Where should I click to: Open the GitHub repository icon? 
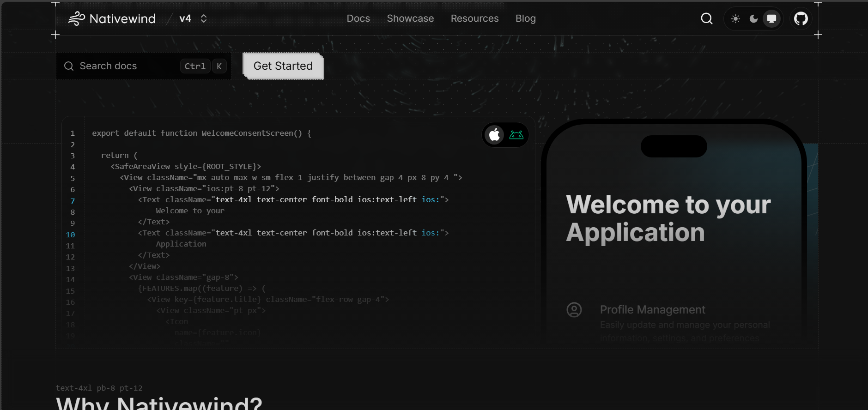click(801, 18)
